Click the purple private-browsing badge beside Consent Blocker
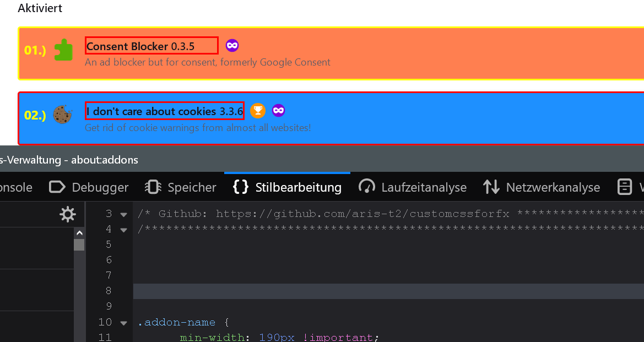 click(x=232, y=46)
